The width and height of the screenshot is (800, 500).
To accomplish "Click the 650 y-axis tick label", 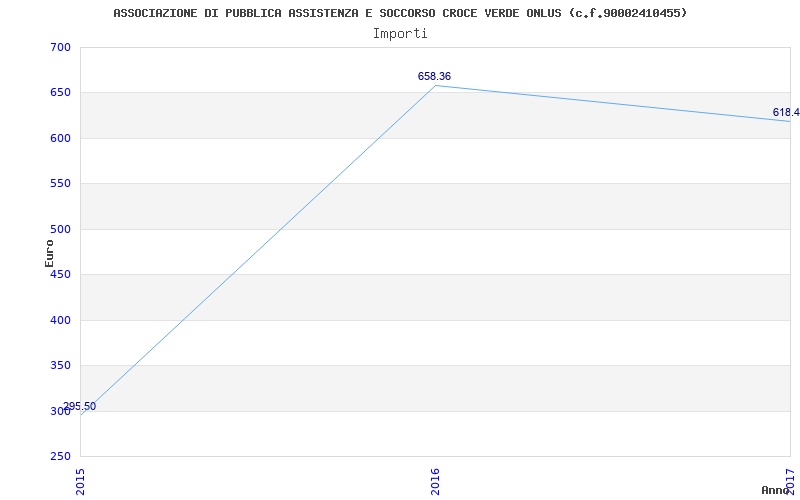I will coord(60,93).
